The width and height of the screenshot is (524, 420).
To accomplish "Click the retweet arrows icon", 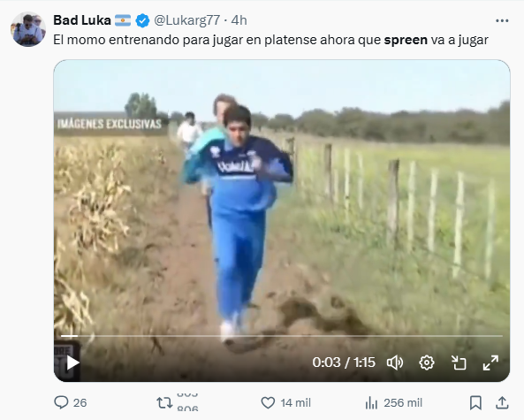I will (x=164, y=402).
